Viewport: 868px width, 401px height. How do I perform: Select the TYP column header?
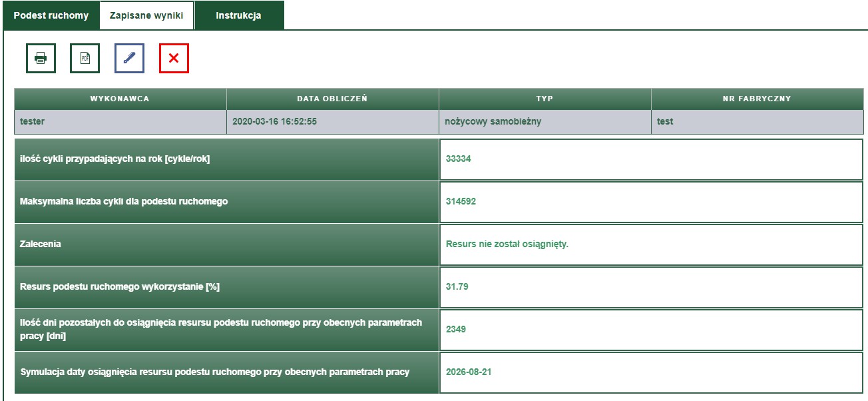544,98
